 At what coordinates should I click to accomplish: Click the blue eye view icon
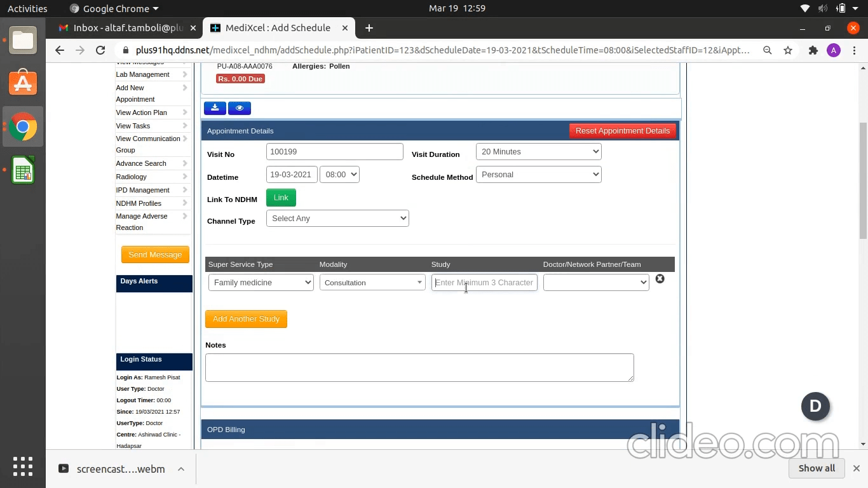[240, 108]
